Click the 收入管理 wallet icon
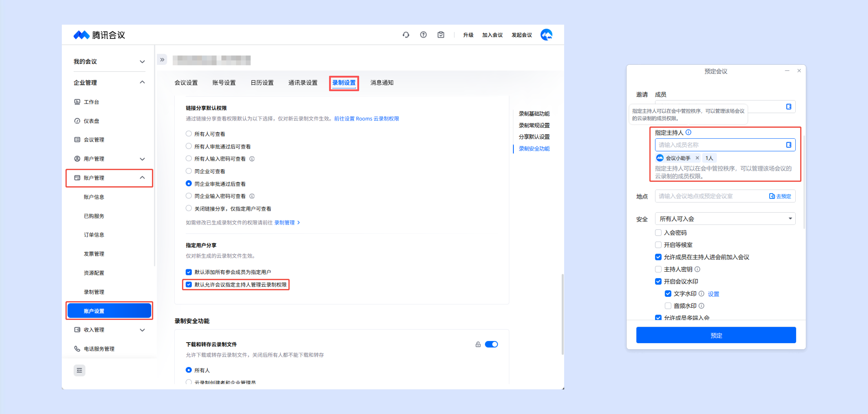This screenshot has width=868, height=414. click(x=77, y=330)
